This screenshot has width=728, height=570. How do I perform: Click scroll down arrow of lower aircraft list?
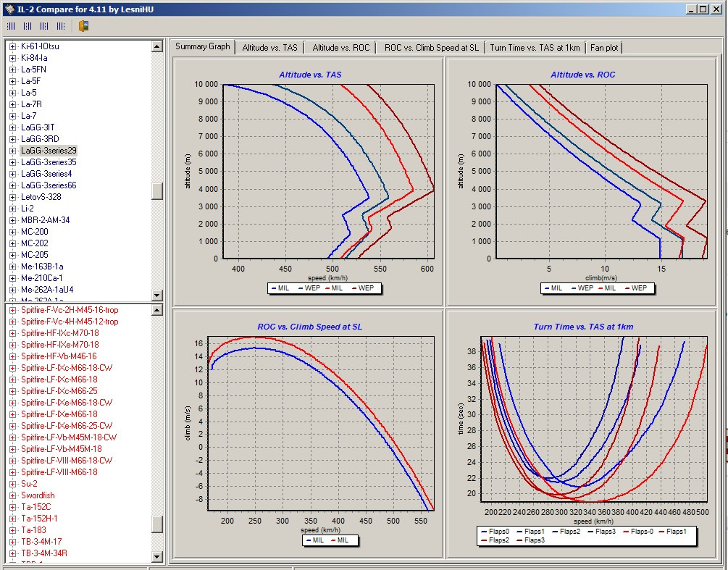(x=157, y=557)
